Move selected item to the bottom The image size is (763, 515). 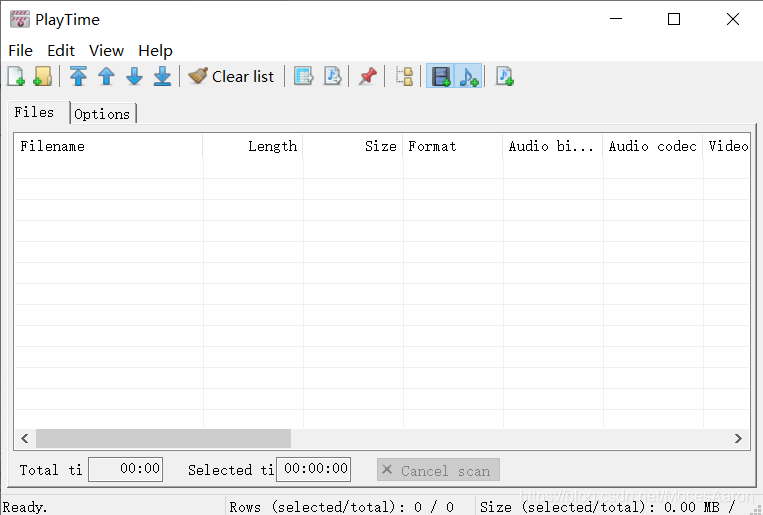point(162,76)
